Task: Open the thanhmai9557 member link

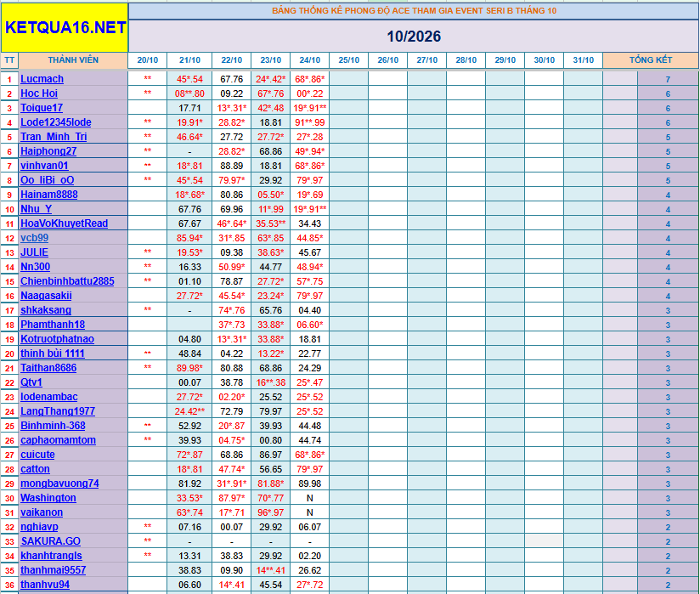Action: point(54,570)
